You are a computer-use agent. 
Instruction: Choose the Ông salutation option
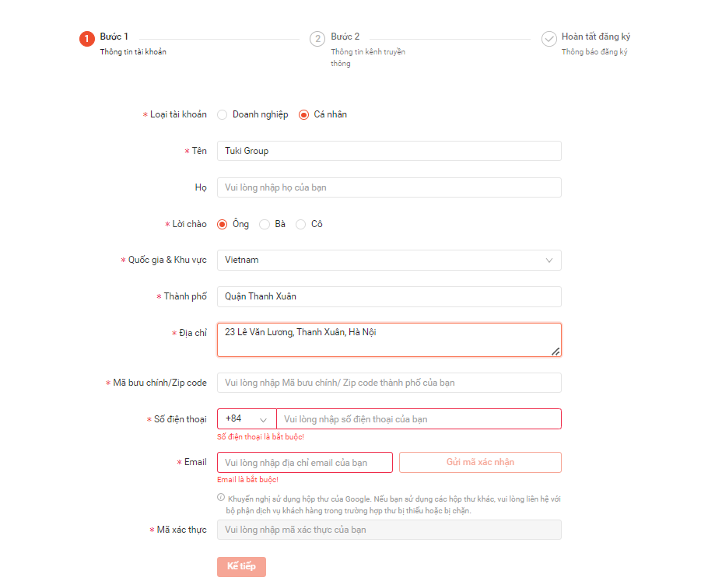coord(223,224)
